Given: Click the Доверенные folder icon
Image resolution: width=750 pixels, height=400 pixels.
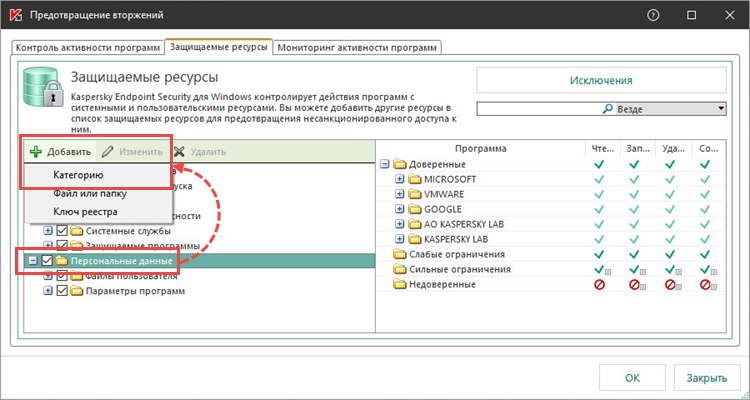Looking at the screenshot, I should (399, 164).
